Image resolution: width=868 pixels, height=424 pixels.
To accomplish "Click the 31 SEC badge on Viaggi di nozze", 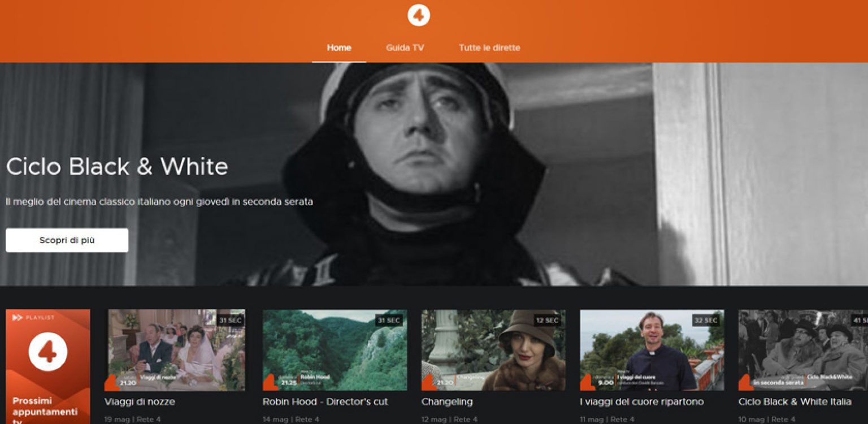I will [x=230, y=321].
